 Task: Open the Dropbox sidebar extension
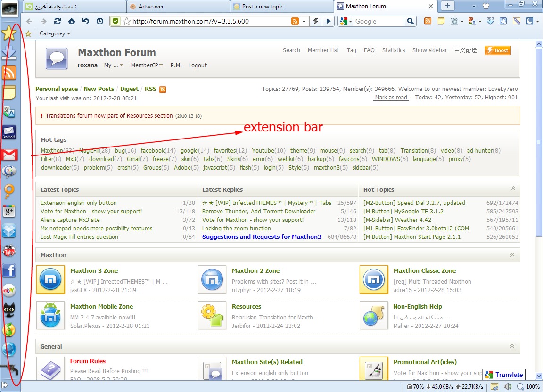click(9, 231)
